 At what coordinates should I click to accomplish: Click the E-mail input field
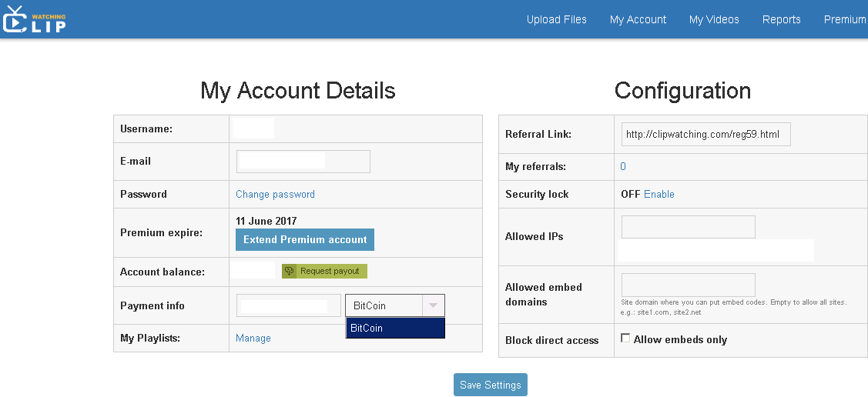[303, 162]
